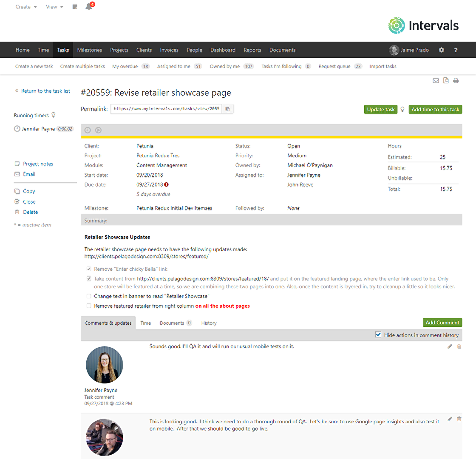
Task: Click Copy link in sidebar
Action: [x=29, y=191]
